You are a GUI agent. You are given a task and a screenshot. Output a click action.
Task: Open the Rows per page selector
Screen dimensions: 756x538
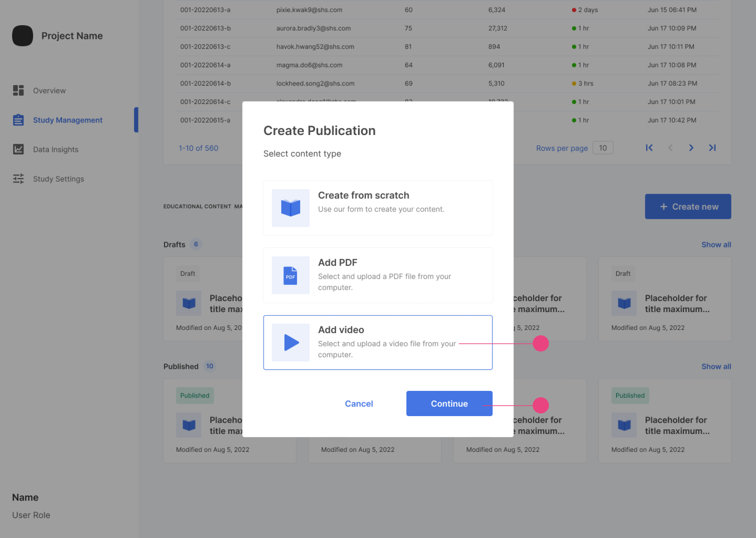tap(602, 148)
